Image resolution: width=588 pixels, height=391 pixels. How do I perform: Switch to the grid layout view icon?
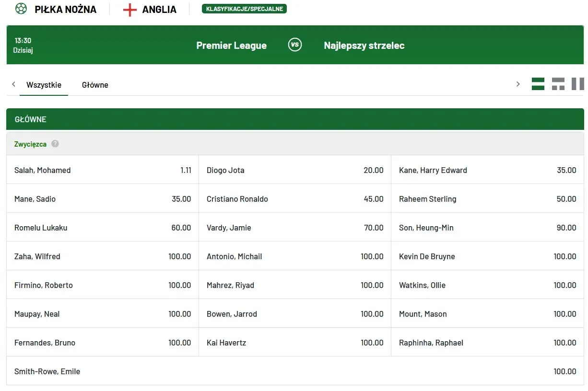558,84
